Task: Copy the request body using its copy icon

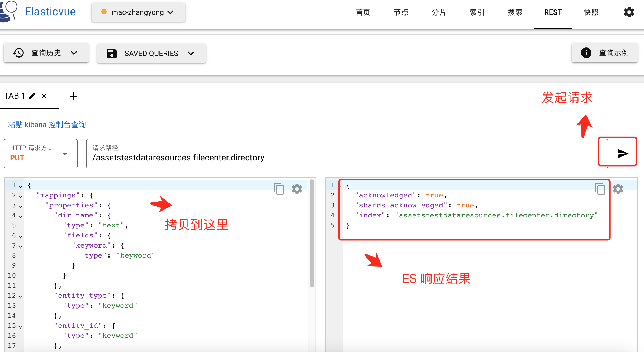Action: coord(279,189)
